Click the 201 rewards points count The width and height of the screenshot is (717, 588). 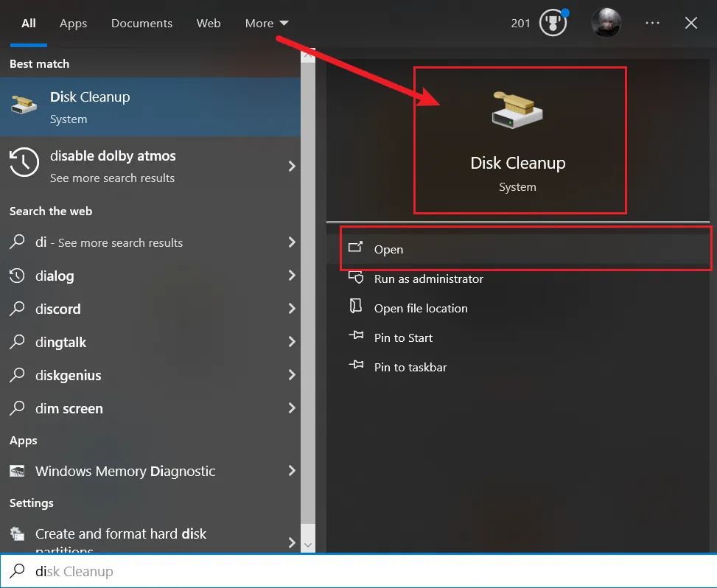(x=520, y=24)
